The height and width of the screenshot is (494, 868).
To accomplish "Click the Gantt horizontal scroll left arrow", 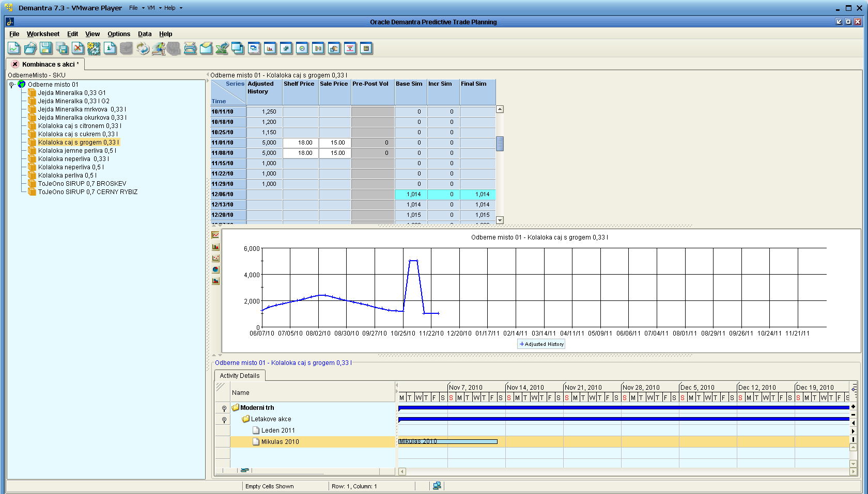I will (402, 471).
